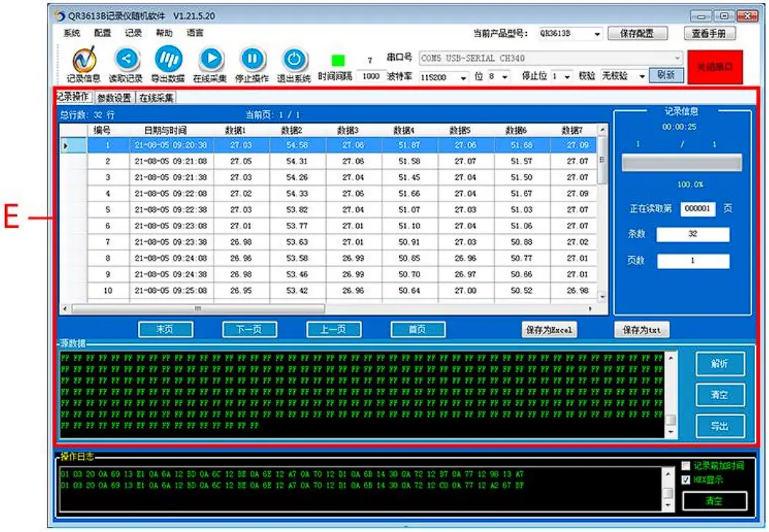769x532 pixels.
Task: Click the 导出数据 toolbar icon
Action: coord(169,59)
